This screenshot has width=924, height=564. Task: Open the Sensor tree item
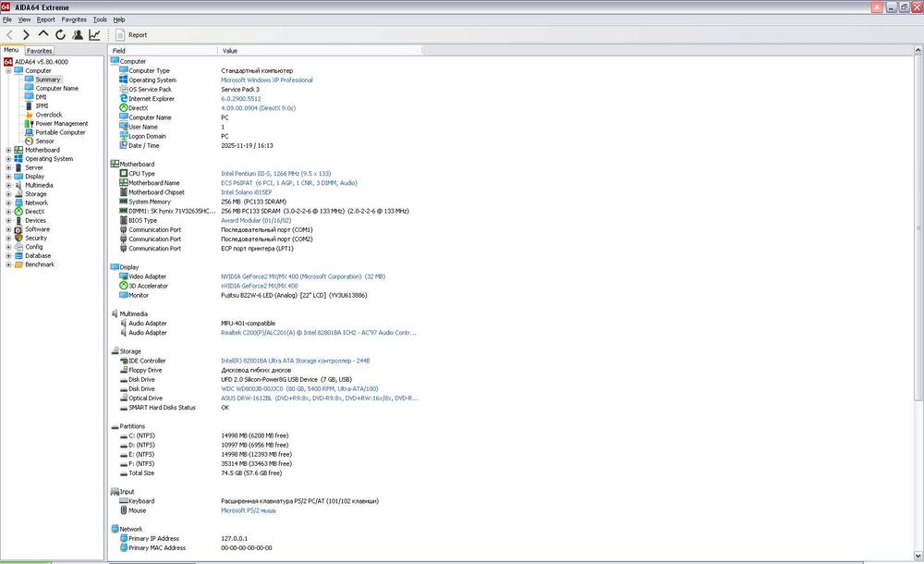pyautogui.click(x=44, y=141)
